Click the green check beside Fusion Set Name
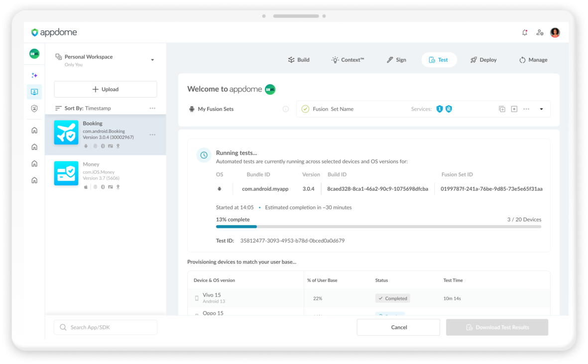 click(305, 109)
